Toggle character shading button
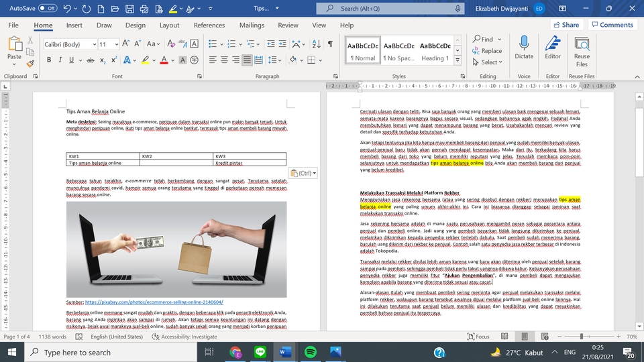 click(x=182, y=60)
